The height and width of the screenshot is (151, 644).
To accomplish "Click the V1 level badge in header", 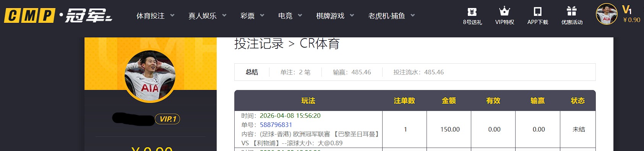I will pos(627,10).
